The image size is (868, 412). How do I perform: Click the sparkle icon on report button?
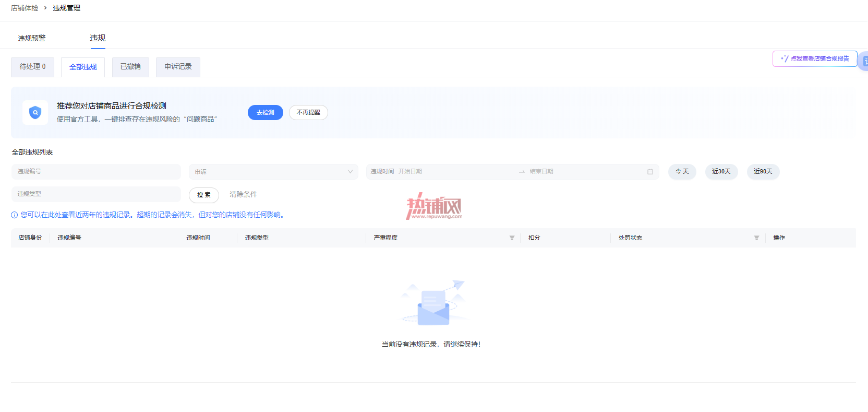tap(784, 58)
